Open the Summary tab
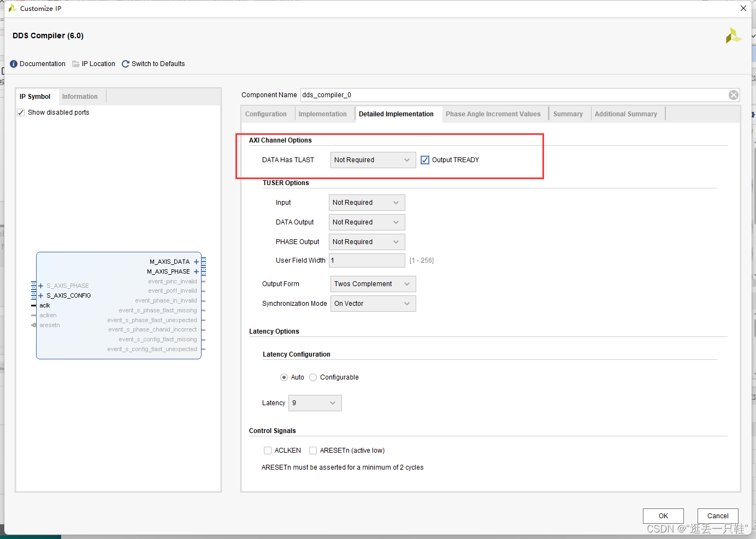The height and width of the screenshot is (539, 756). (x=568, y=114)
